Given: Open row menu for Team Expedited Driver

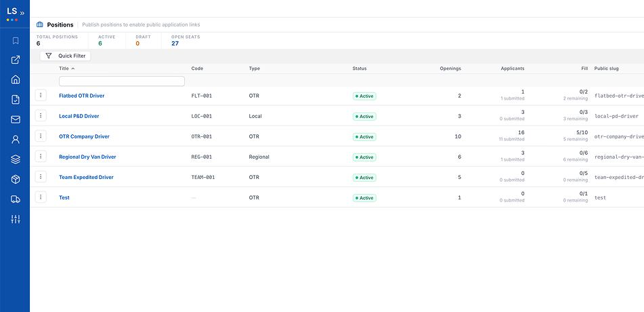Looking at the screenshot, I should coord(41,176).
